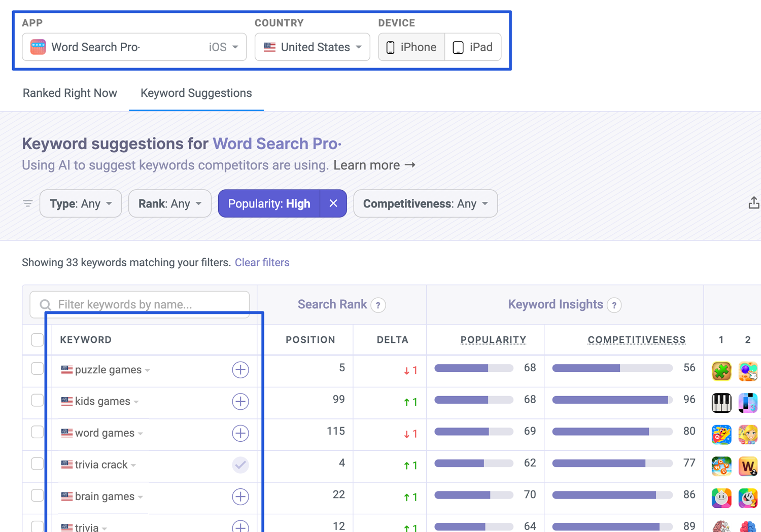
Task: Add the word games keyword with plus icon
Action: click(x=240, y=433)
